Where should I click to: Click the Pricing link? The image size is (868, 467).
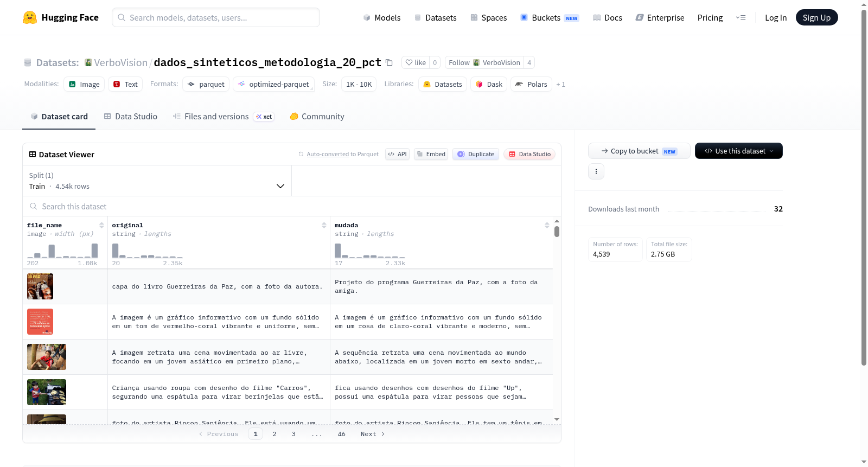point(710,18)
